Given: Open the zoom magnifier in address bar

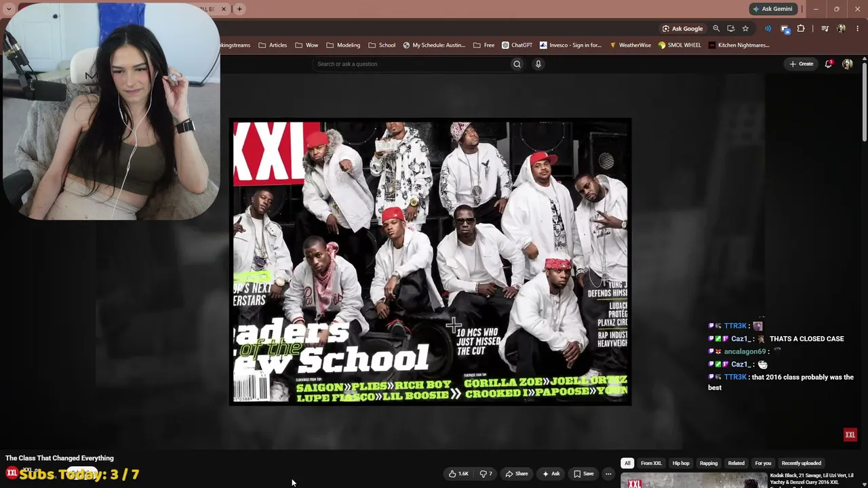Looking at the screenshot, I should point(716,28).
